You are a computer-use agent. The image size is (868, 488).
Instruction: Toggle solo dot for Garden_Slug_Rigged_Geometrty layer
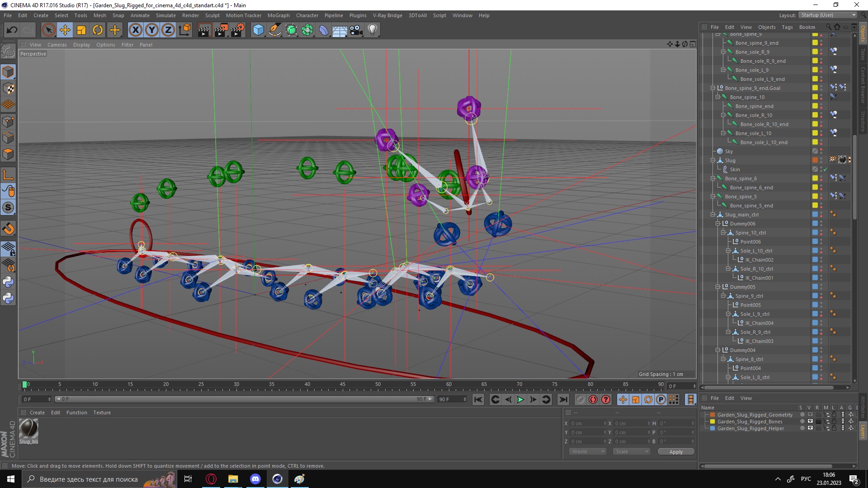(x=802, y=415)
